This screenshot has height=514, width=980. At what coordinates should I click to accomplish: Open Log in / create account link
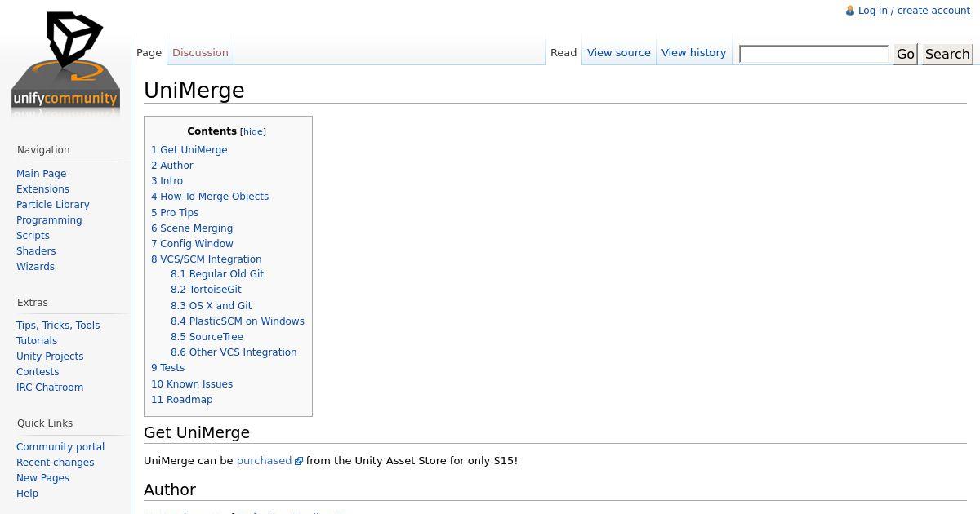pos(914,11)
